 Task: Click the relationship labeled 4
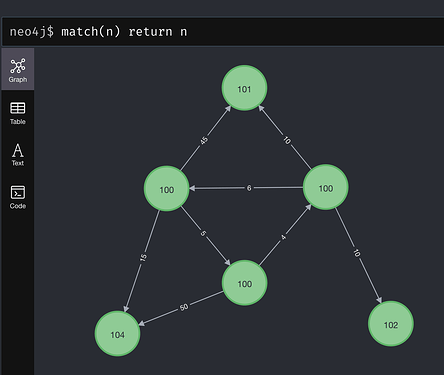click(x=283, y=237)
